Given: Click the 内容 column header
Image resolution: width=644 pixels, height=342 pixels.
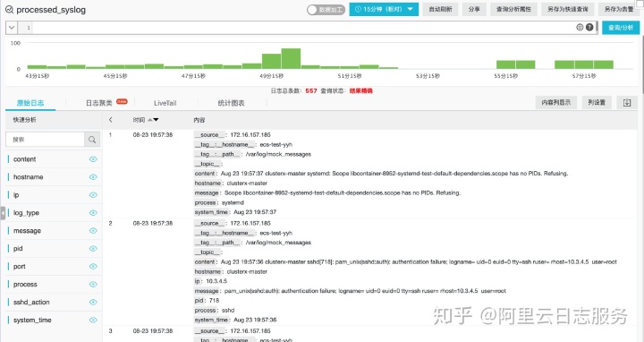Looking at the screenshot, I should [199, 120].
